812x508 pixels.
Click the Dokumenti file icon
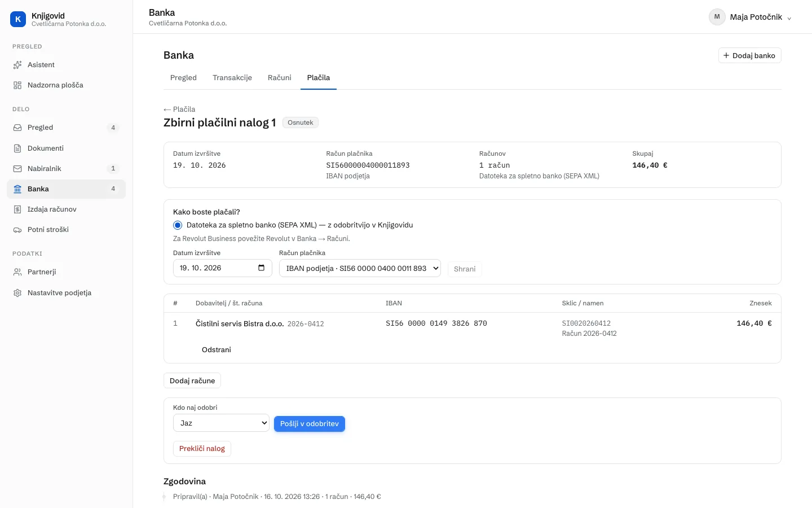17,148
